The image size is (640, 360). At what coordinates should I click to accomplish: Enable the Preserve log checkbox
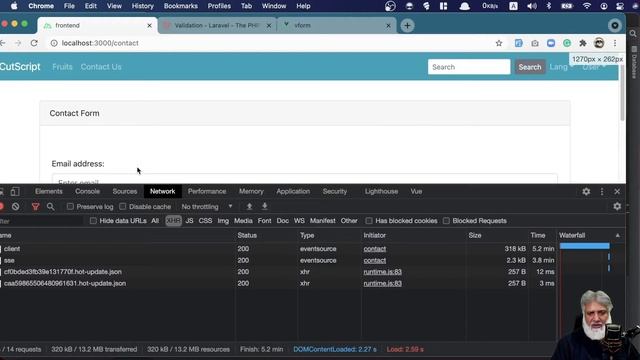[x=70, y=207]
